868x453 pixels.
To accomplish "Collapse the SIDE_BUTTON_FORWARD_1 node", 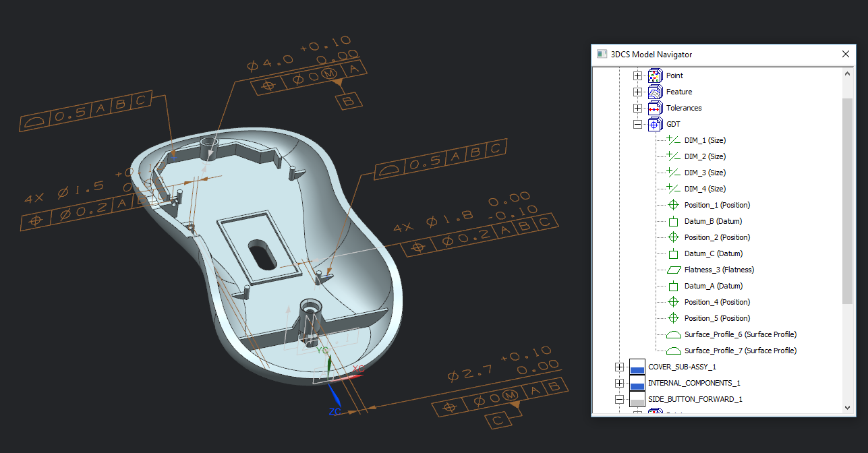I will [x=619, y=398].
